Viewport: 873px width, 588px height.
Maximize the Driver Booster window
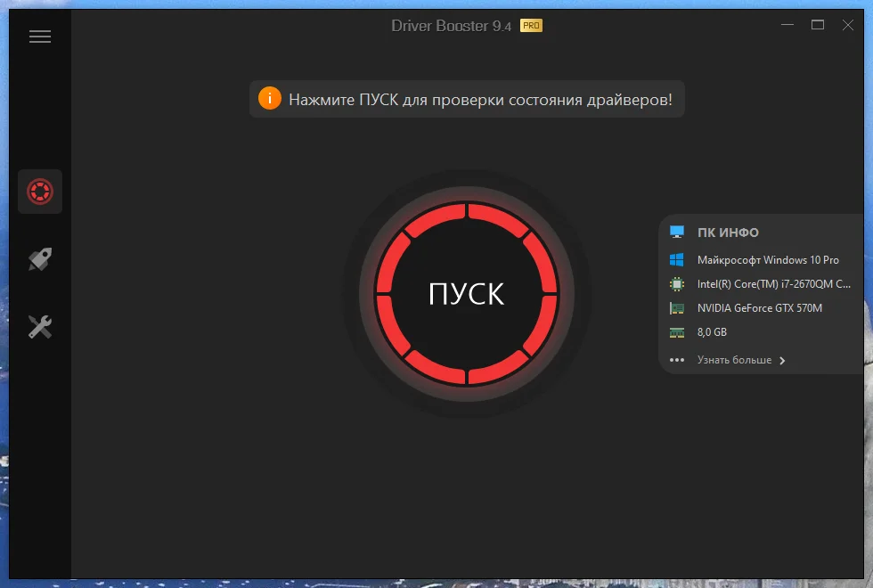[x=818, y=25]
